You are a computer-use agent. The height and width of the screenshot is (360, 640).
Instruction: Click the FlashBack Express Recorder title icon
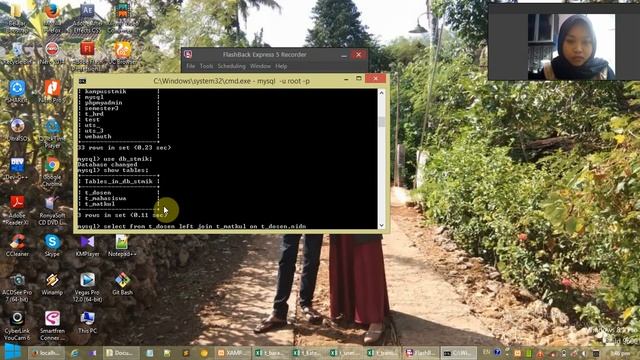pyautogui.click(x=188, y=54)
